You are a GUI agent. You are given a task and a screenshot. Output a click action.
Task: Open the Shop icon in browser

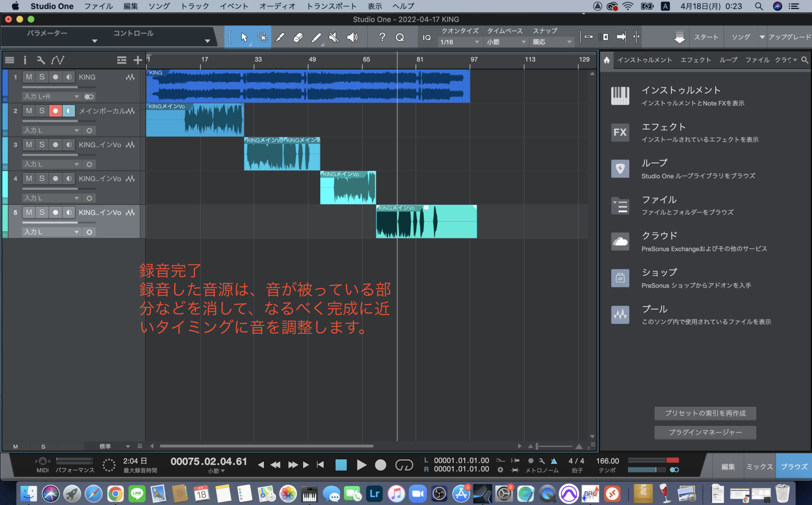620,278
